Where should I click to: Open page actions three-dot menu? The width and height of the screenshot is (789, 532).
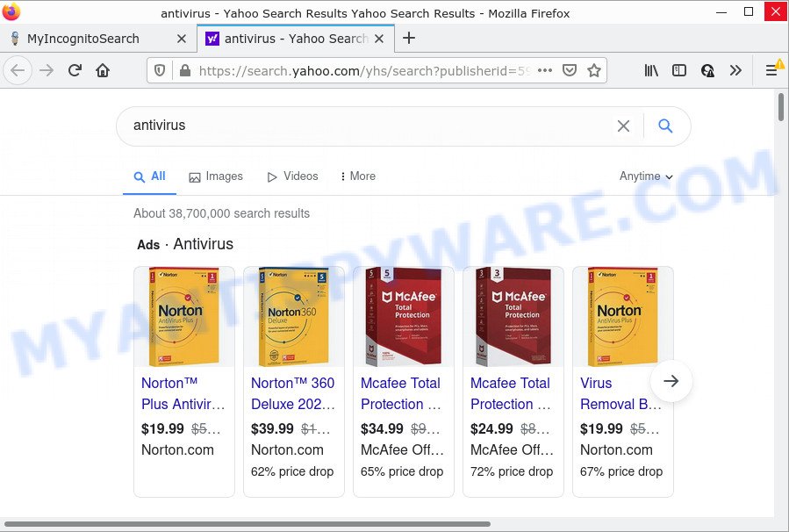point(545,70)
